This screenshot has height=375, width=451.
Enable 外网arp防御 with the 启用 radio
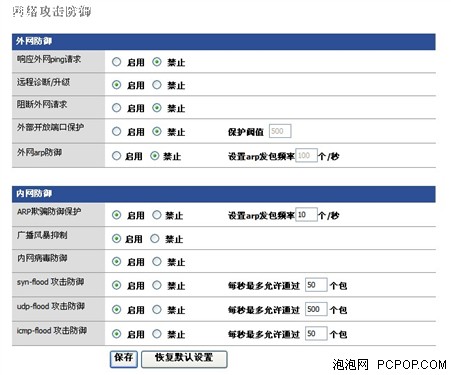coord(116,156)
